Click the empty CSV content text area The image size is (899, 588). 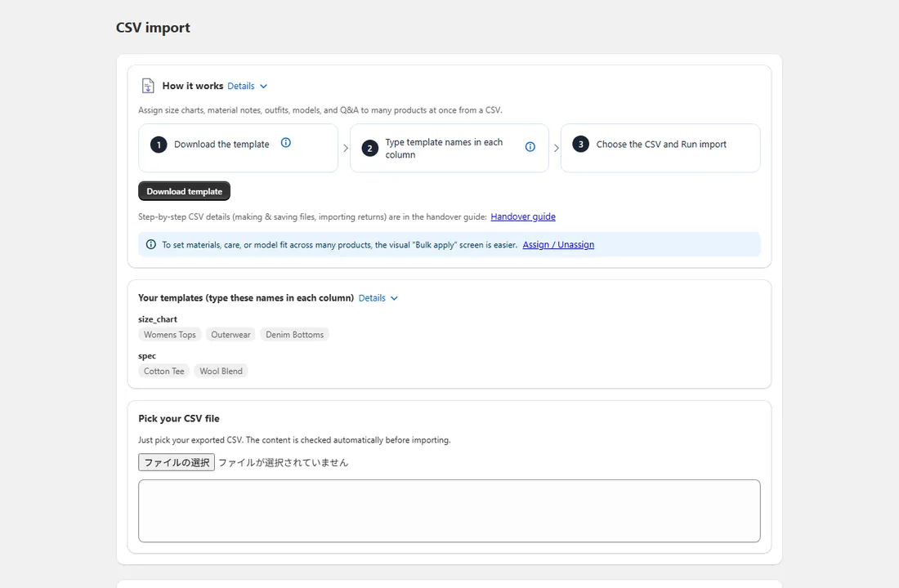449,511
